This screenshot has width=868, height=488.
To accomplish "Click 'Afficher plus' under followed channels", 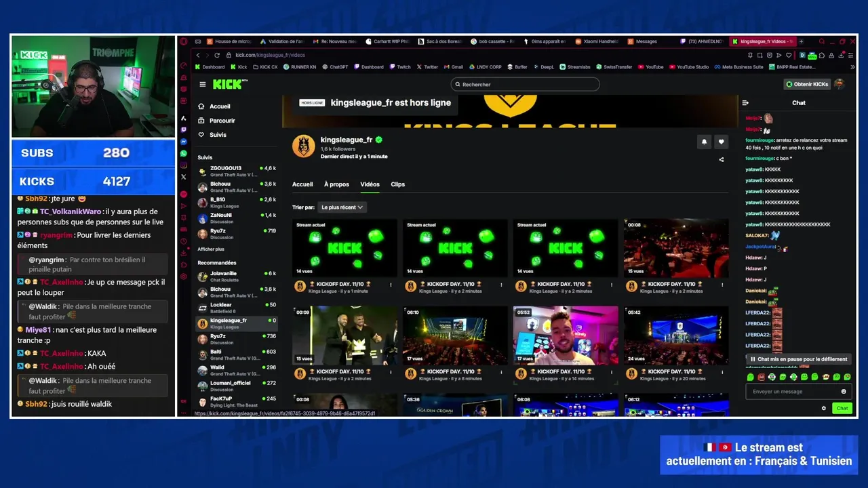I will tap(211, 249).
